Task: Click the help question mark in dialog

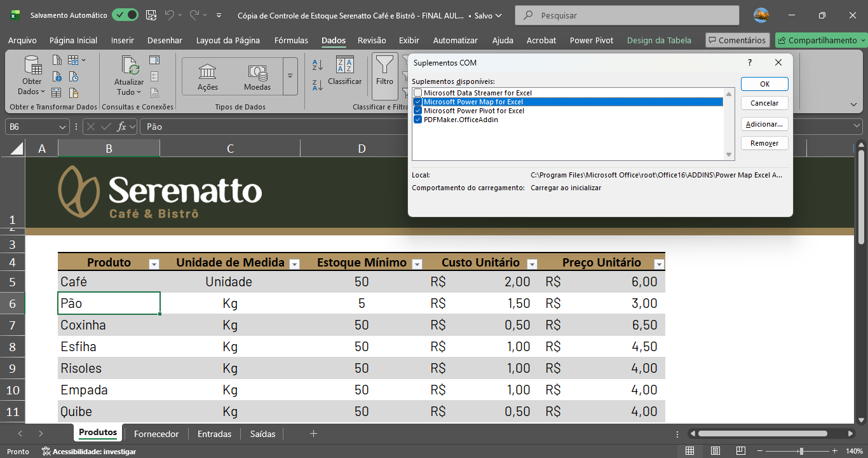Action: coord(750,62)
